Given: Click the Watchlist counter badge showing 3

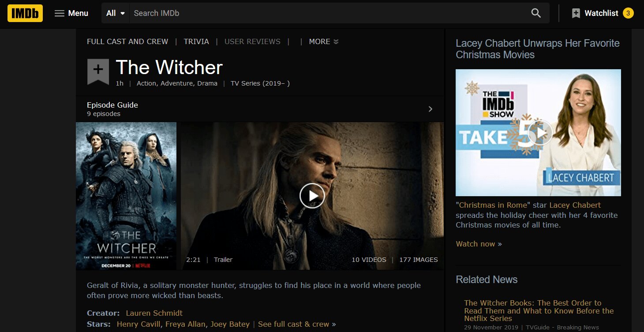Looking at the screenshot, I should [x=628, y=13].
